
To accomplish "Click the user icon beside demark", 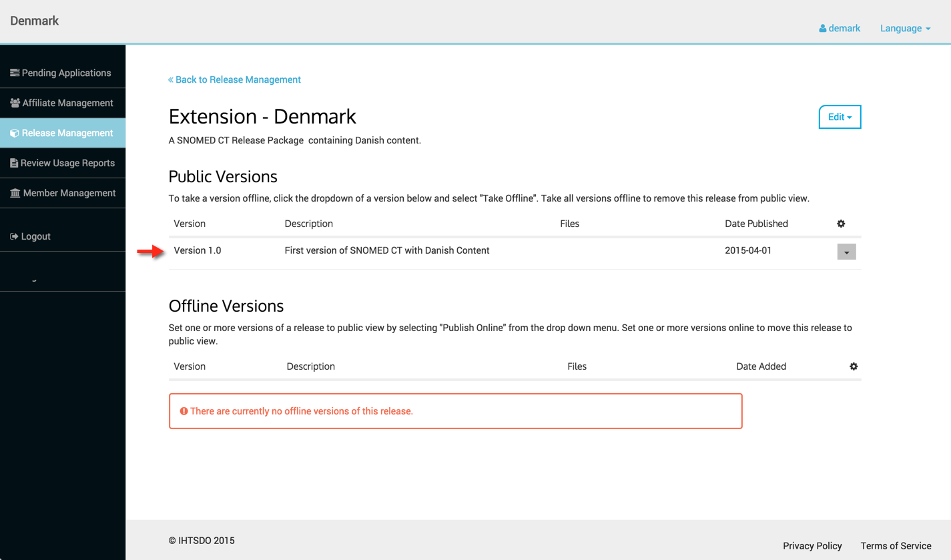I will [823, 29].
